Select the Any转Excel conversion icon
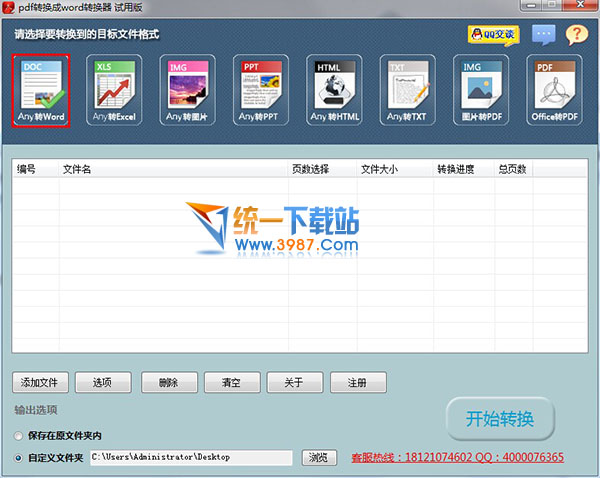Viewport: 600px width, 478px height. click(x=115, y=89)
